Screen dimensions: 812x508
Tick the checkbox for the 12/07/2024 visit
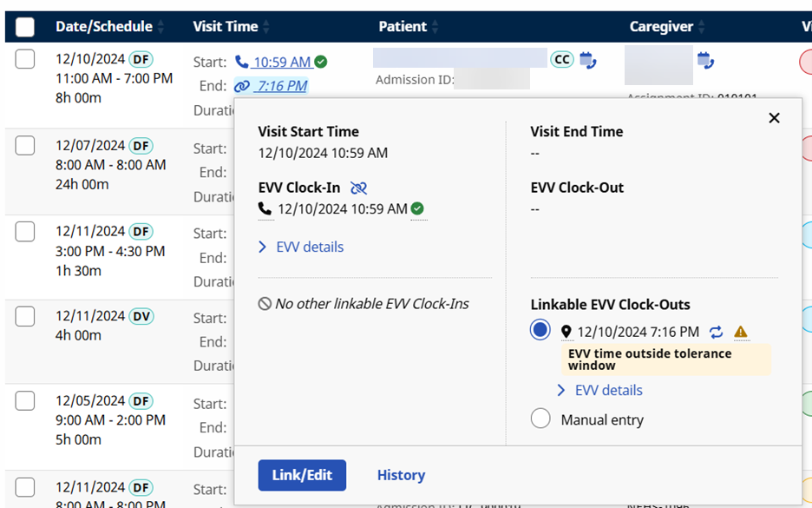(25, 145)
